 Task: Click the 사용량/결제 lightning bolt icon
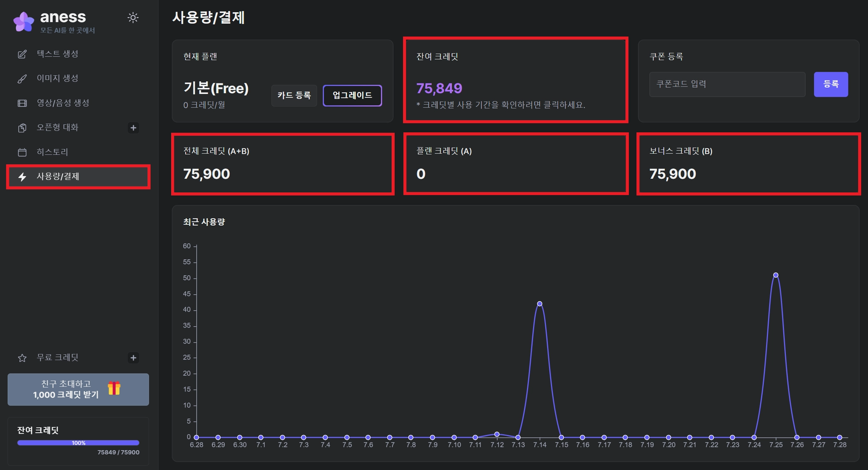tap(22, 177)
